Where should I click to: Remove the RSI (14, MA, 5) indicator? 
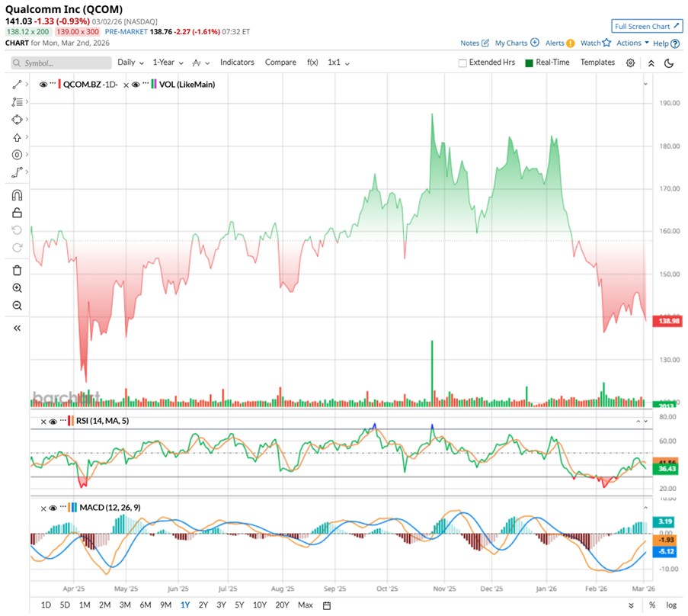43,422
